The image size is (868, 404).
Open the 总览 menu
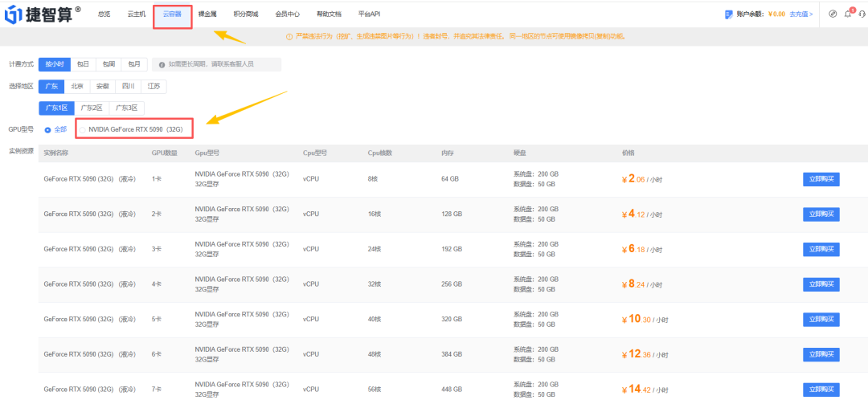click(104, 14)
